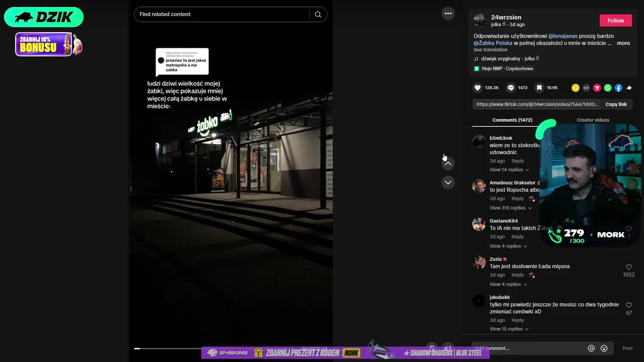The width and height of the screenshot is (644, 362).
Task: Open Amadeusz Braksator's avatar
Action: tap(479, 186)
